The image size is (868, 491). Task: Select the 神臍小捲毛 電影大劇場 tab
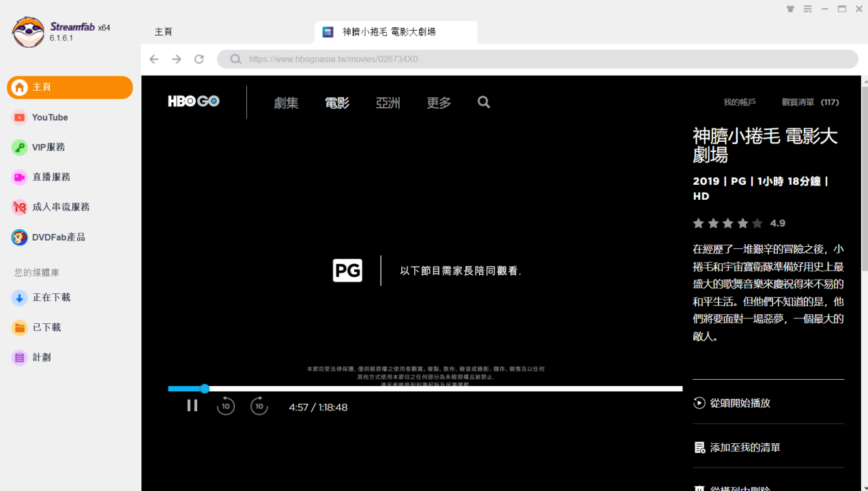396,32
